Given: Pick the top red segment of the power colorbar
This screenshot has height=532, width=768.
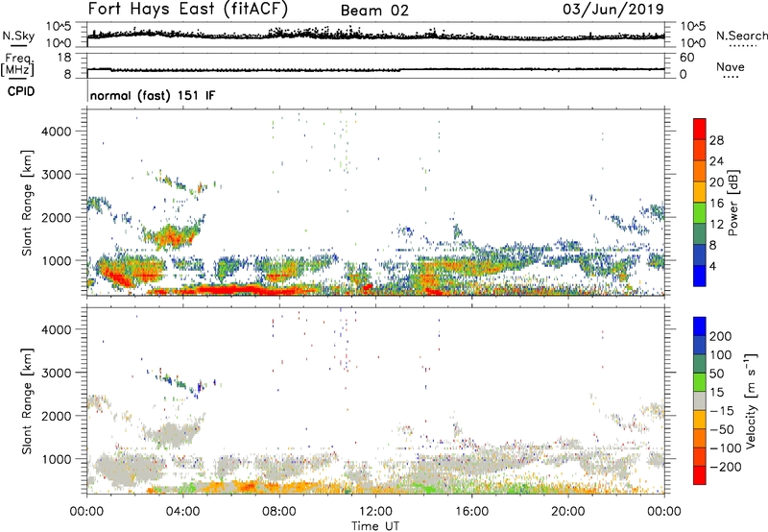Looking at the screenshot, I should pyautogui.click(x=700, y=130).
